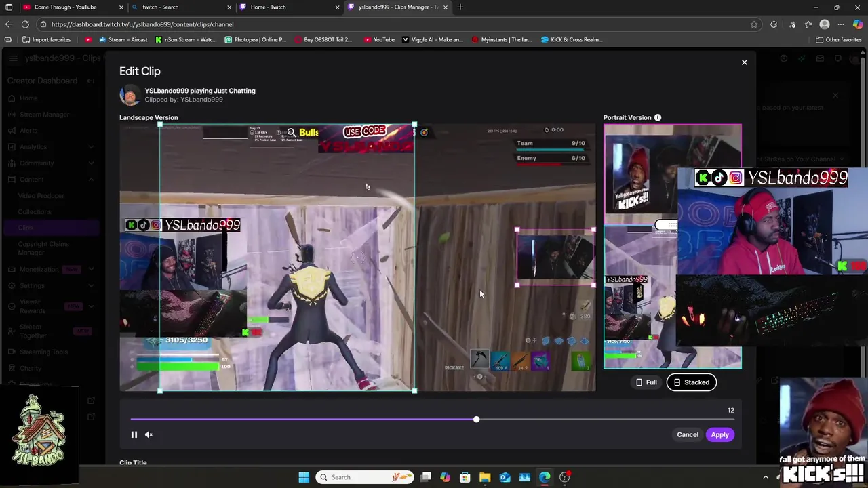Click the 'Landscape Version' label
This screenshot has height=488, width=868.
pyautogui.click(x=149, y=117)
